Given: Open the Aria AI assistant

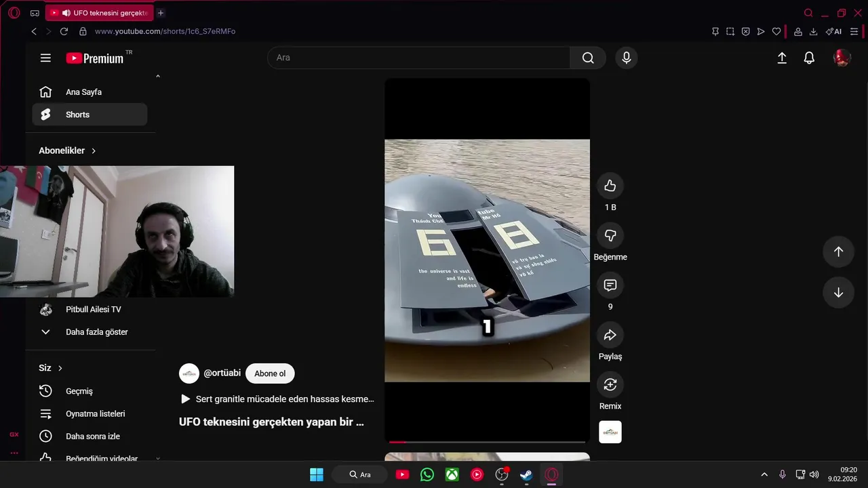Looking at the screenshot, I should tap(833, 31).
